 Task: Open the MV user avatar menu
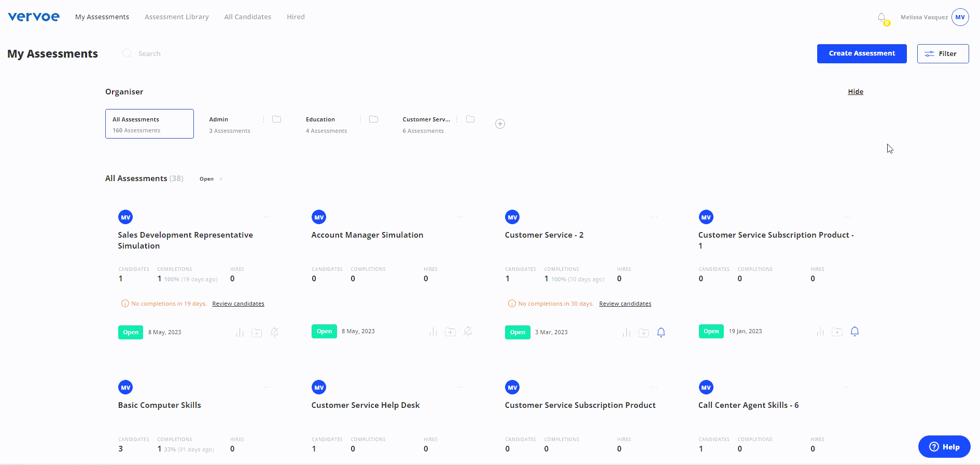(960, 17)
